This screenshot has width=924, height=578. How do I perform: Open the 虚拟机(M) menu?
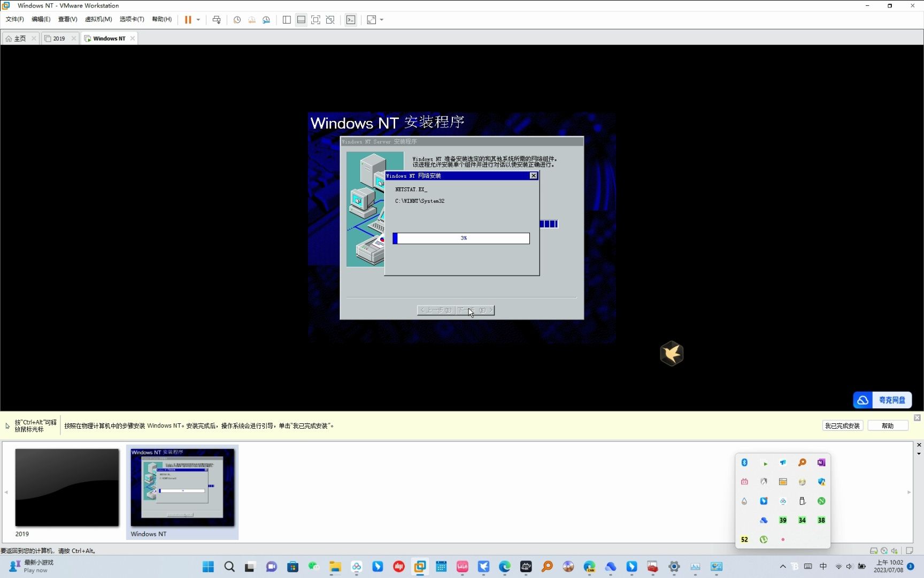coord(98,19)
